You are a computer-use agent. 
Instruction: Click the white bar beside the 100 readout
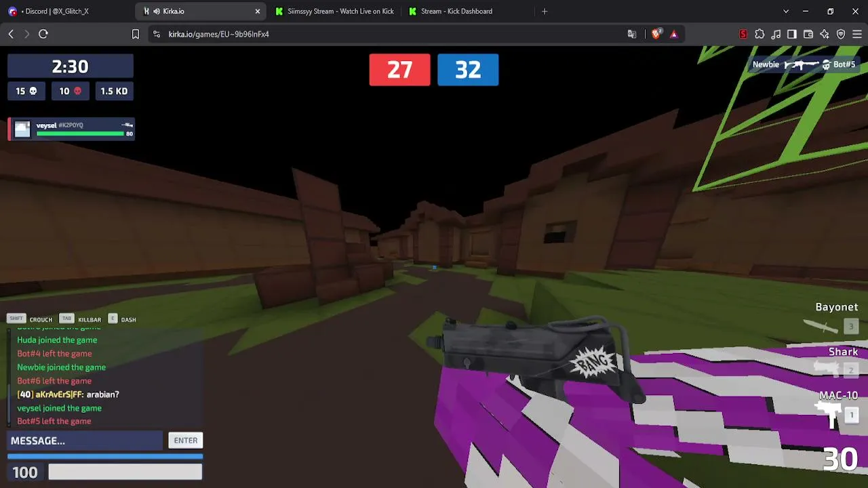tap(125, 472)
